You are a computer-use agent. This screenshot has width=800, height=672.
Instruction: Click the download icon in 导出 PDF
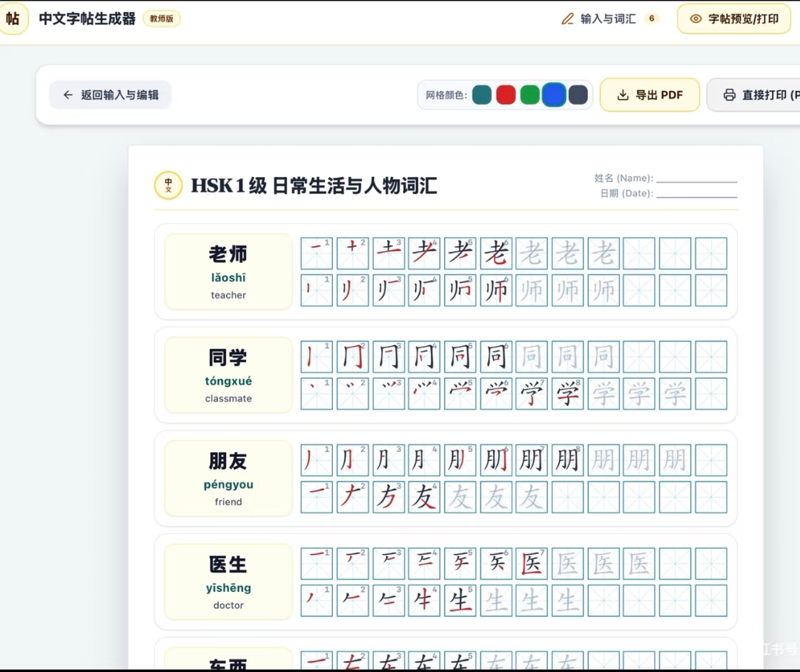(623, 95)
